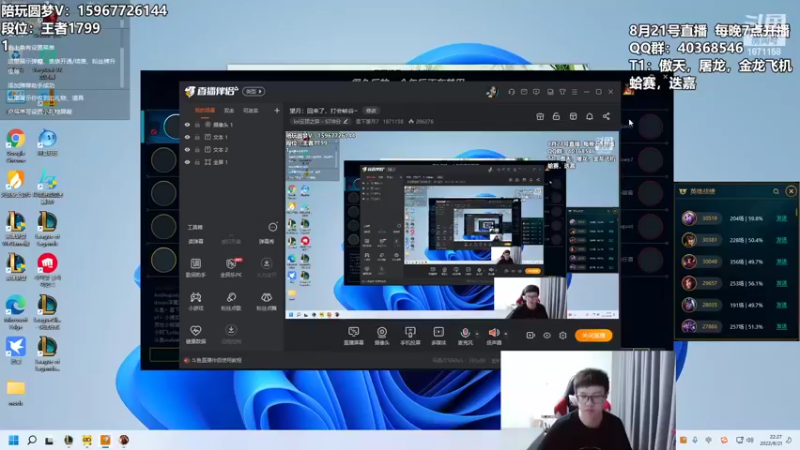Screen dimensions: 800x450
Task: Add a 直播屏幕 screen capture source
Action: 354,336
